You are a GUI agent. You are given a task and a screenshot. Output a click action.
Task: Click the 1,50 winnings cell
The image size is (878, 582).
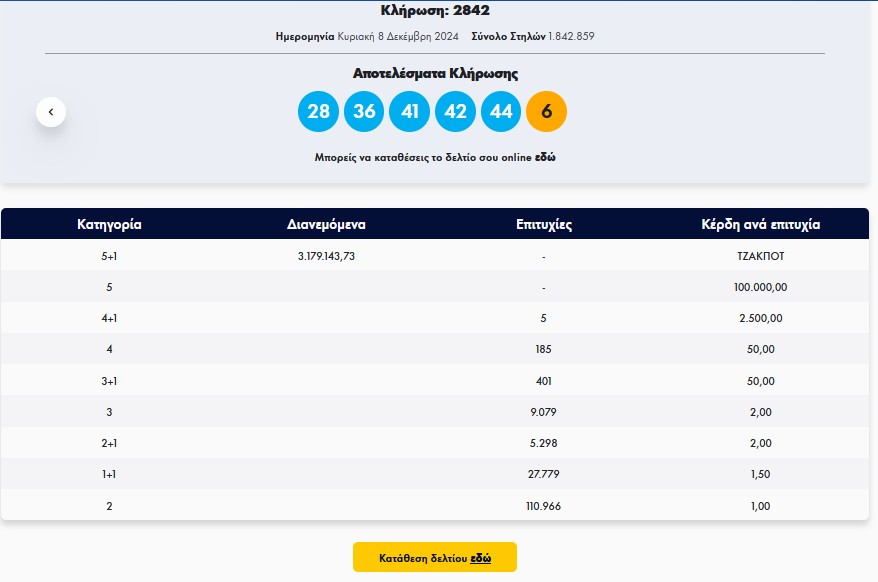(760, 474)
